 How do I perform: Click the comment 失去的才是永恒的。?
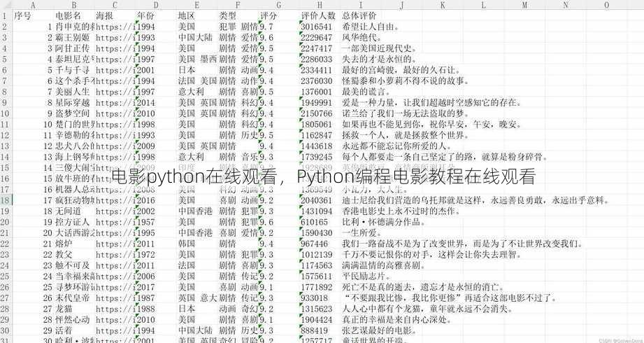tap(380, 59)
